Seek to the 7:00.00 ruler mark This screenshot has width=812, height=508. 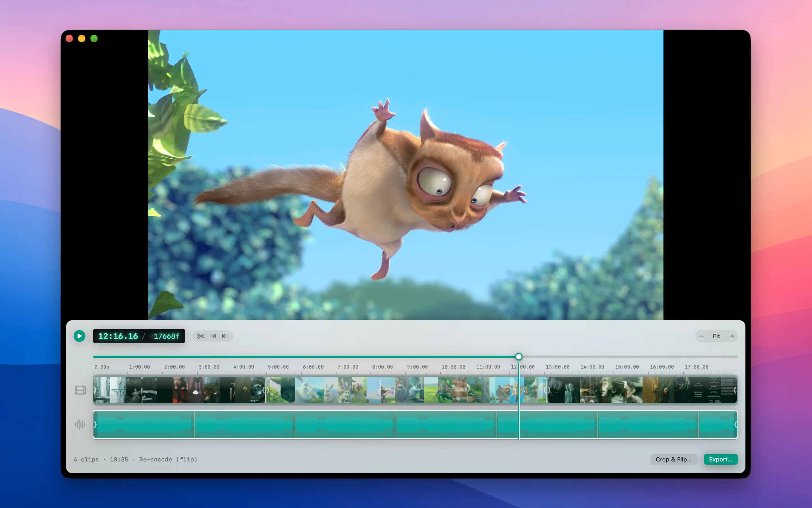click(348, 367)
